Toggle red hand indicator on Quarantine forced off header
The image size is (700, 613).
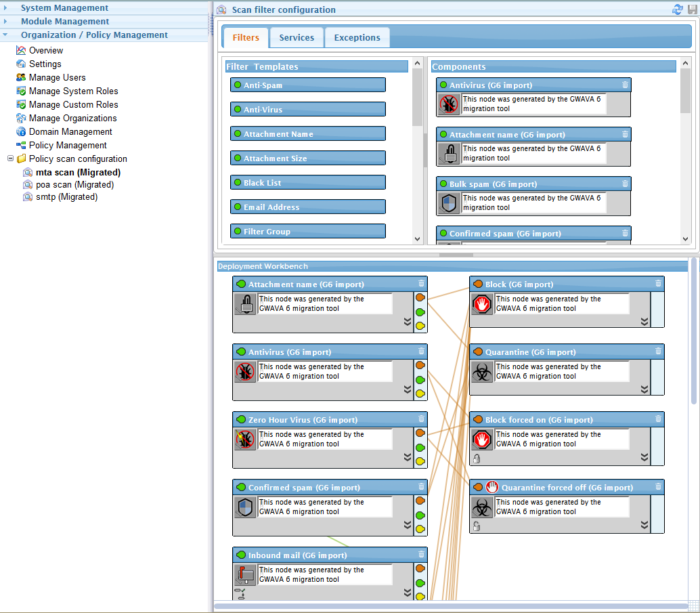pos(492,487)
